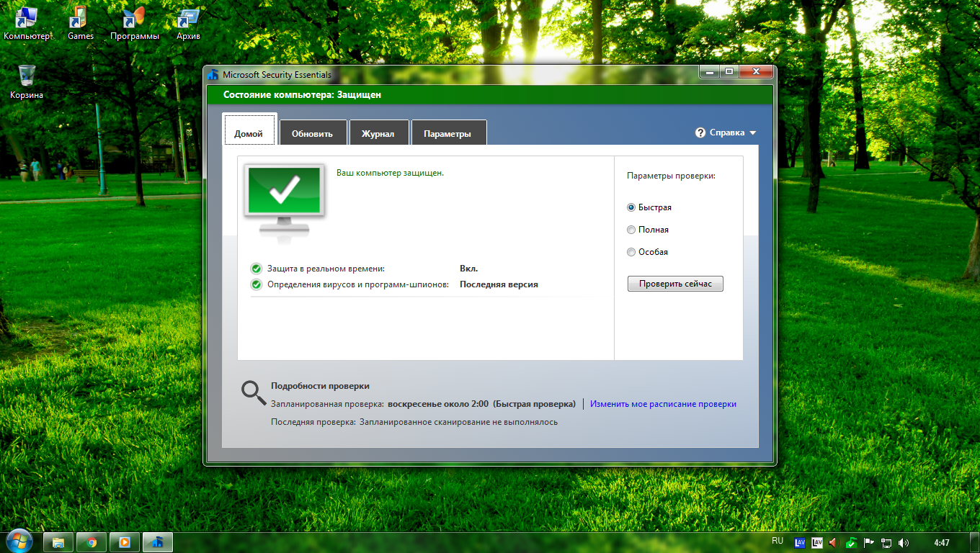
Task: Click the red speaker tray icon
Action: [834, 542]
